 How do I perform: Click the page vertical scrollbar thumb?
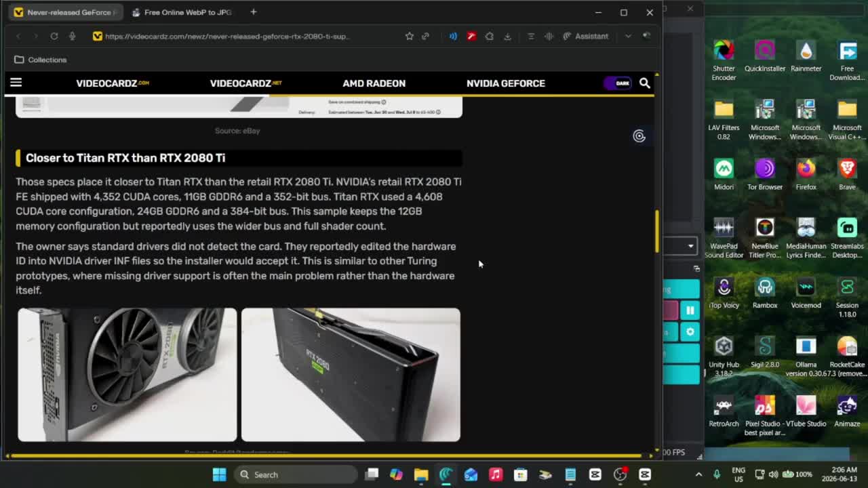coord(656,231)
